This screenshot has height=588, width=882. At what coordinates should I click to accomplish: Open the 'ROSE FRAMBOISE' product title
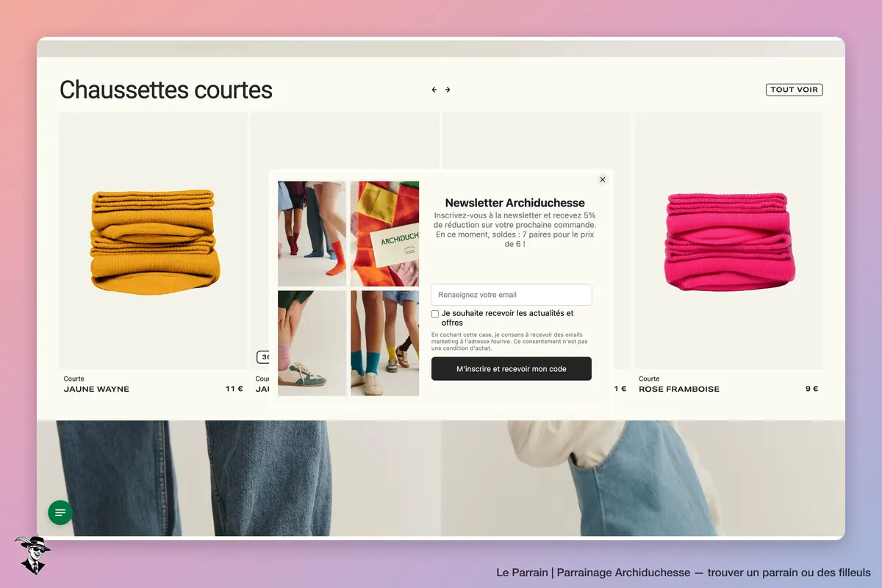[679, 390]
